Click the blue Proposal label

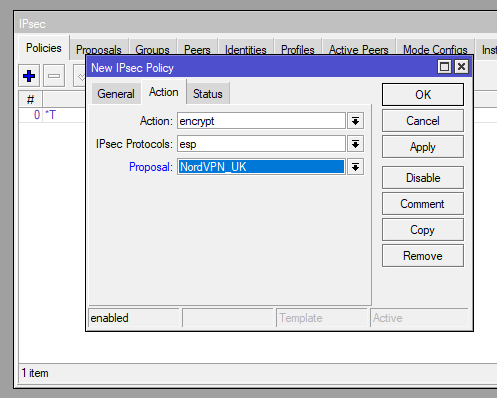151,167
